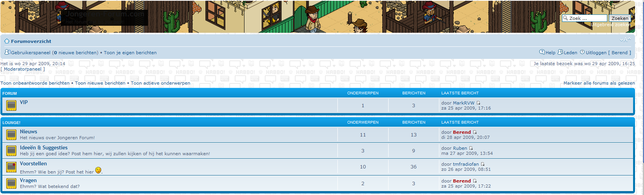Open the LOUNGE! category header link
644x195 pixels.
click(12, 123)
